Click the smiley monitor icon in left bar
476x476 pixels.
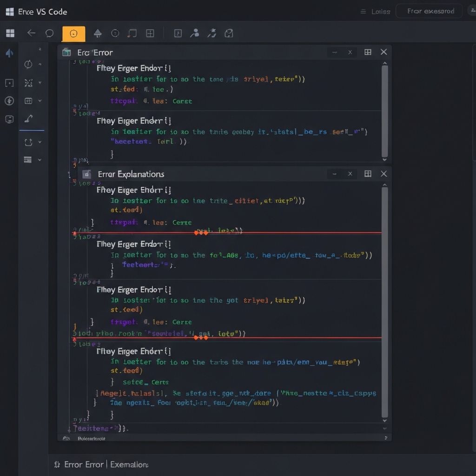pyautogui.click(x=9, y=119)
